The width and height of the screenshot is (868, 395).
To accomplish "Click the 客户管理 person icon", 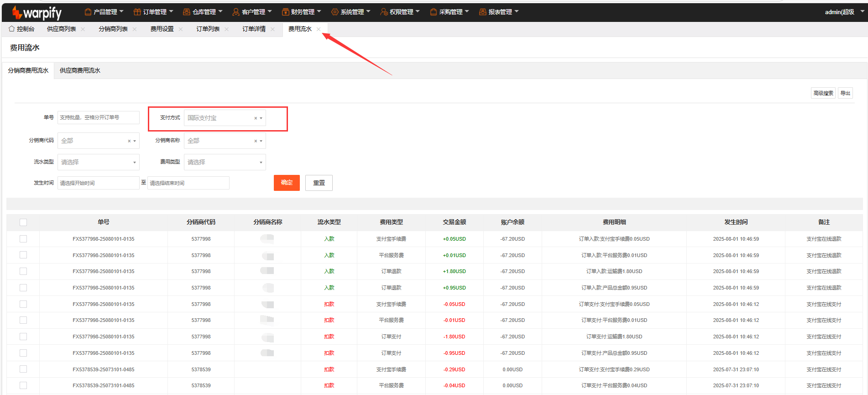I will (236, 12).
